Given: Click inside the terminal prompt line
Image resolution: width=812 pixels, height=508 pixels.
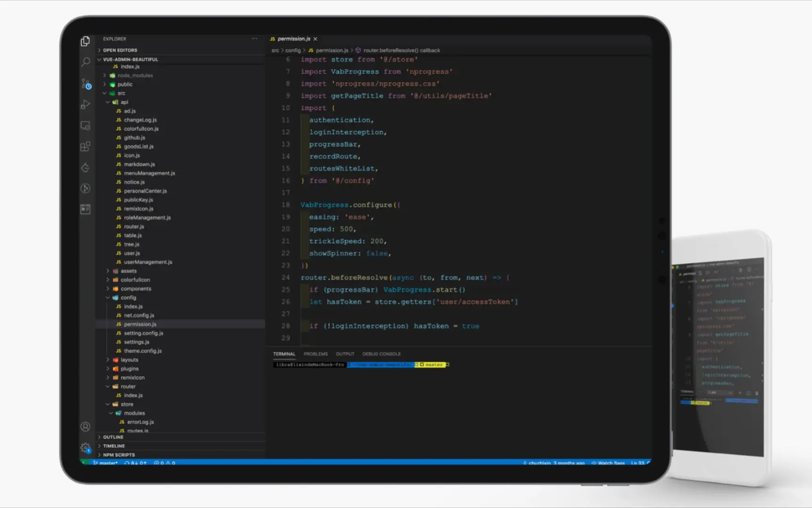Looking at the screenshot, I should (361, 365).
